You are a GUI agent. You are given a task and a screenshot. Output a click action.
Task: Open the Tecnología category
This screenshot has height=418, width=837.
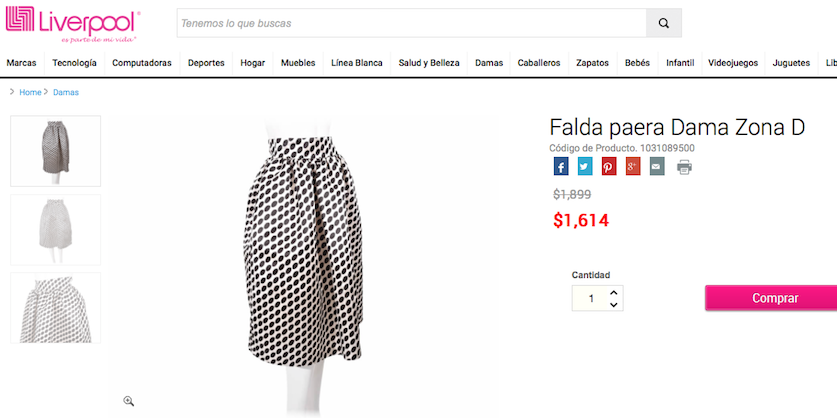tap(74, 63)
